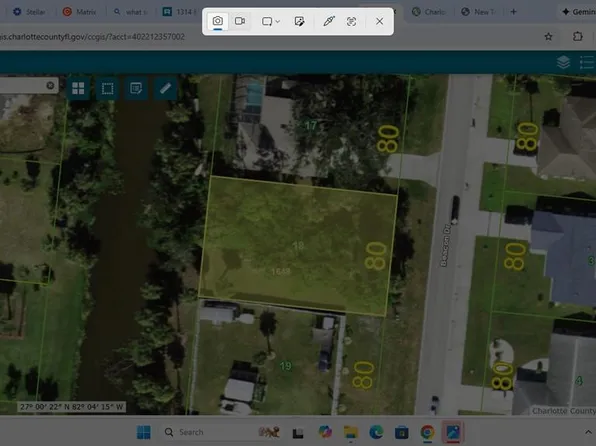Activate the rectangle select tool on map
Viewport: 596px width, 446px height.
[x=108, y=89]
